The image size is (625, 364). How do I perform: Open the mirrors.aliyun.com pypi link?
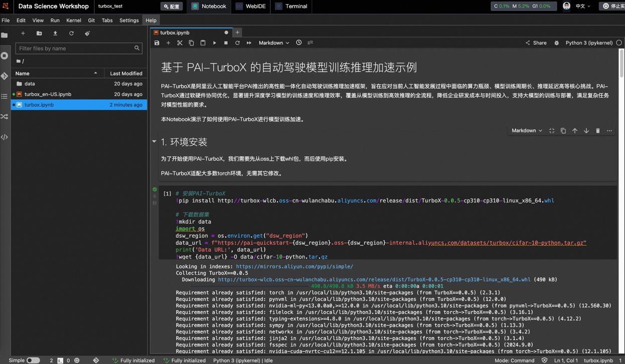coord(294,267)
